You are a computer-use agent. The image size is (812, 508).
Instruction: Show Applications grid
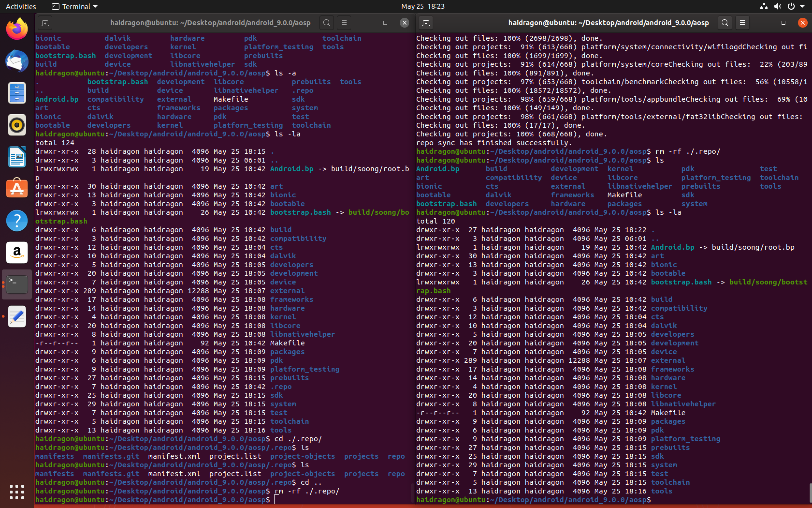pos(17,492)
